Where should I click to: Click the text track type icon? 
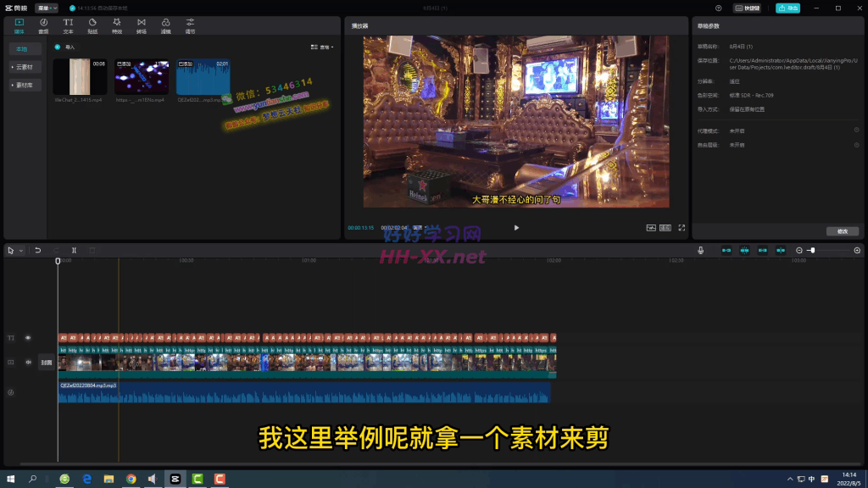pyautogui.click(x=10, y=337)
